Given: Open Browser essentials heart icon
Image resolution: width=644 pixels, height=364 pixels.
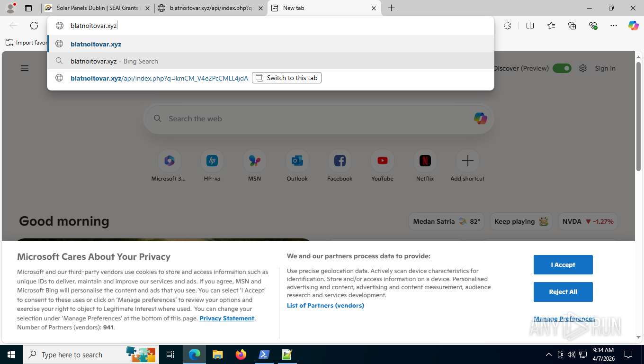Looking at the screenshot, I should [x=593, y=26].
